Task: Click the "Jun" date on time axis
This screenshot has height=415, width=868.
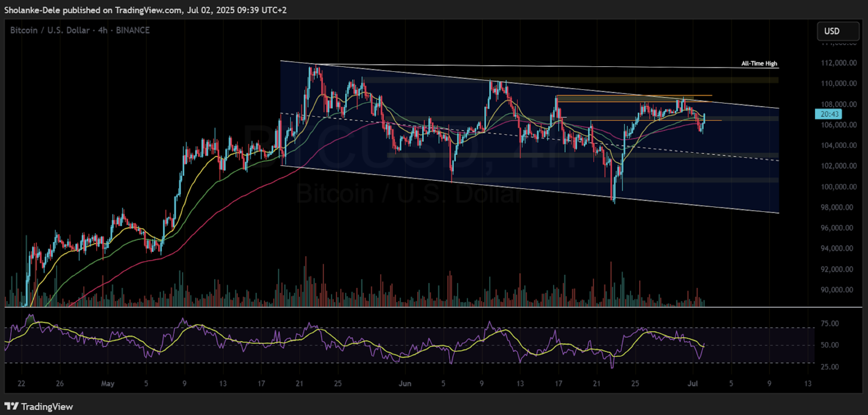Action: tap(405, 384)
